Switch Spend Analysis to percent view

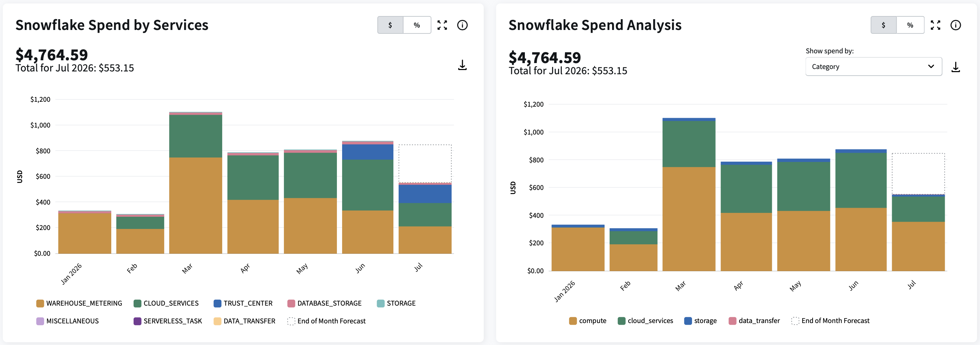point(910,25)
